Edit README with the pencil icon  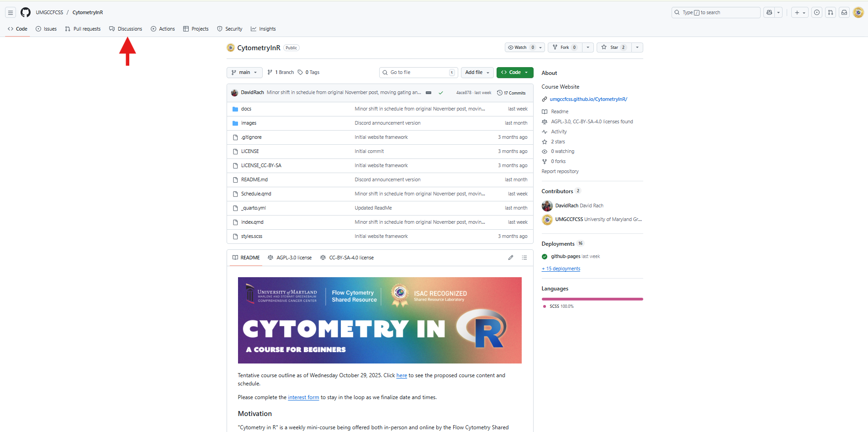[x=511, y=258]
